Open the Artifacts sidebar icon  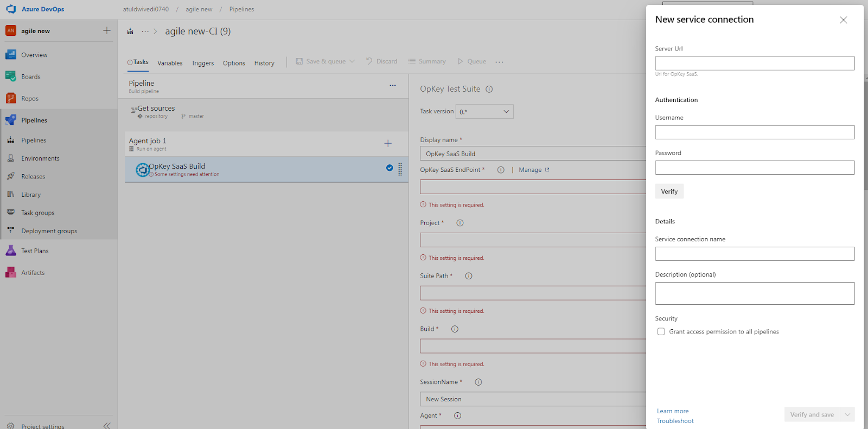(11, 272)
